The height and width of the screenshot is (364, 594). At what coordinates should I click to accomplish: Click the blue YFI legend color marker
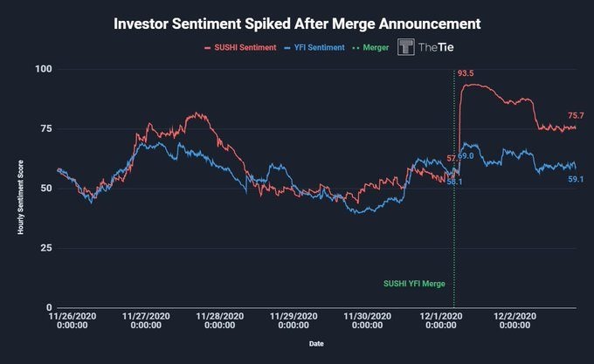tap(287, 47)
